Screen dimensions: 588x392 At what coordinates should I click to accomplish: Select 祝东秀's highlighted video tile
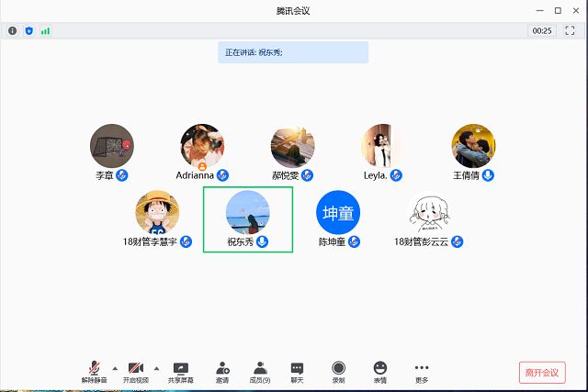(x=247, y=218)
